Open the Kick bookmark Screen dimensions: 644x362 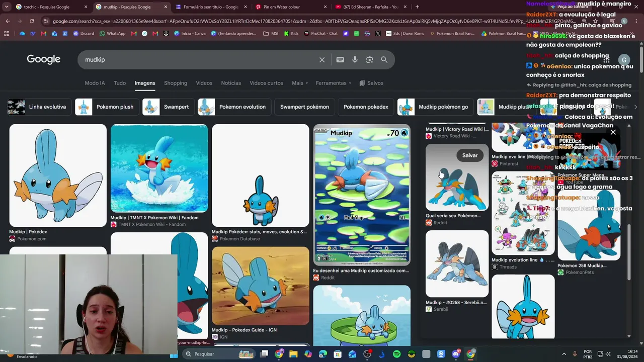(x=291, y=34)
